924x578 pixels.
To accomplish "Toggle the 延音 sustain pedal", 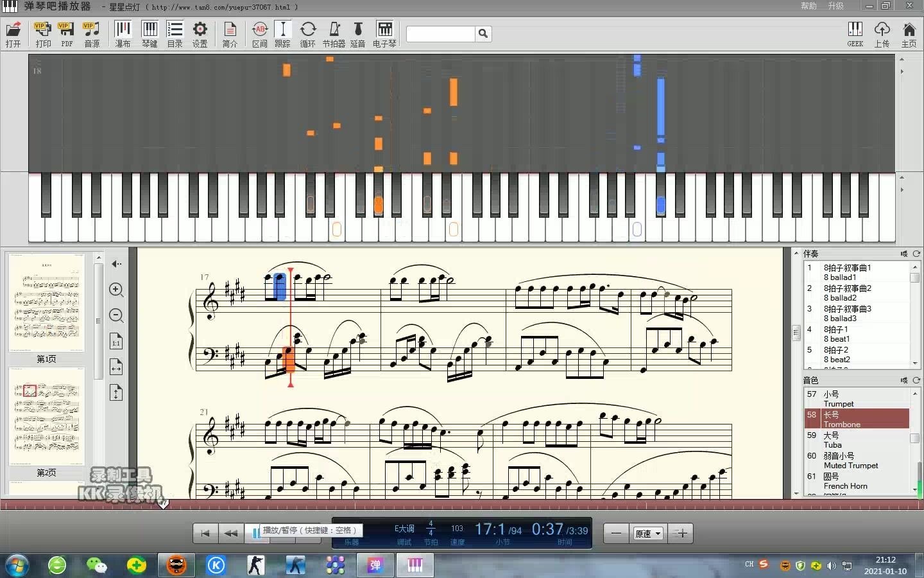I will point(358,34).
